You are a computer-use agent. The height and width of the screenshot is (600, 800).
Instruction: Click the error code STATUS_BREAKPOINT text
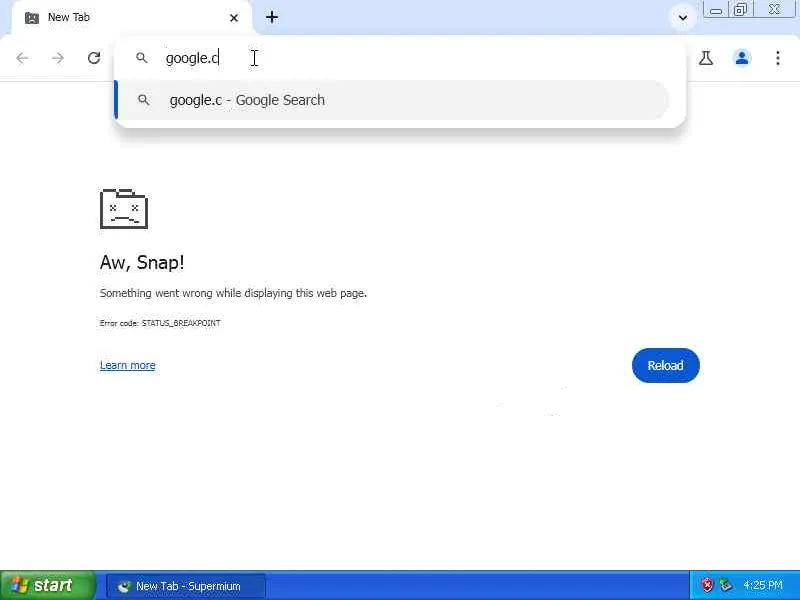click(x=160, y=323)
